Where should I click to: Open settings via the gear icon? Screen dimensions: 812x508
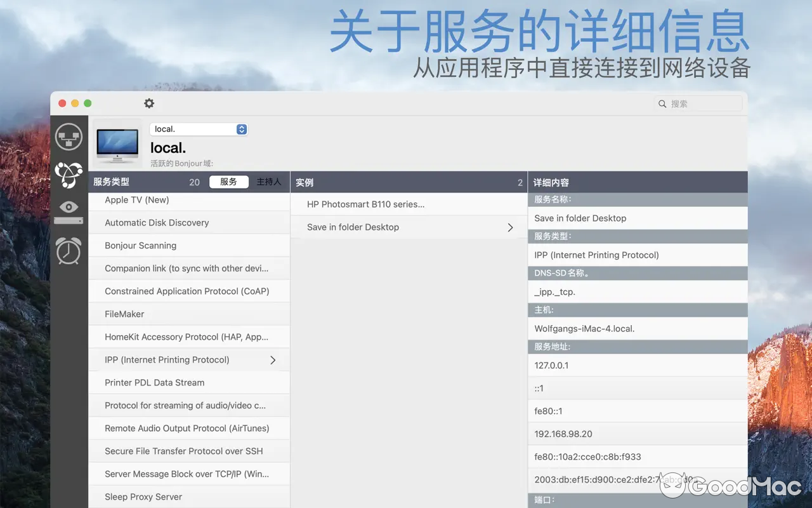[x=149, y=103]
